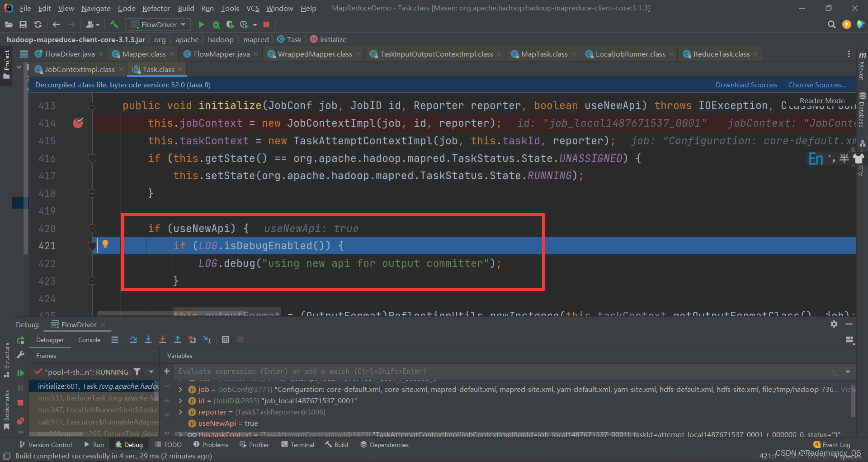Expand the 'id' variable node

pos(180,400)
